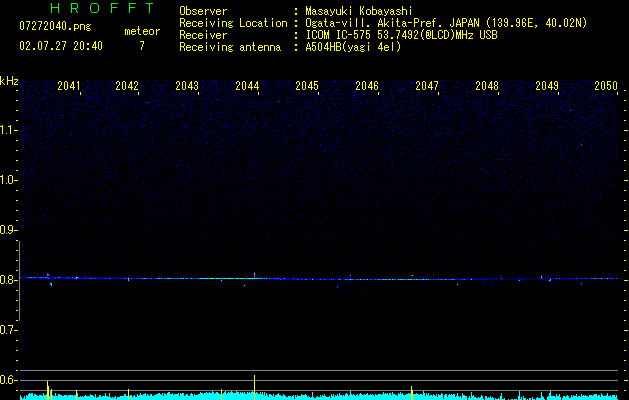Click the 2042 time axis marker
The width and height of the screenshot is (629, 400).
tap(127, 86)
